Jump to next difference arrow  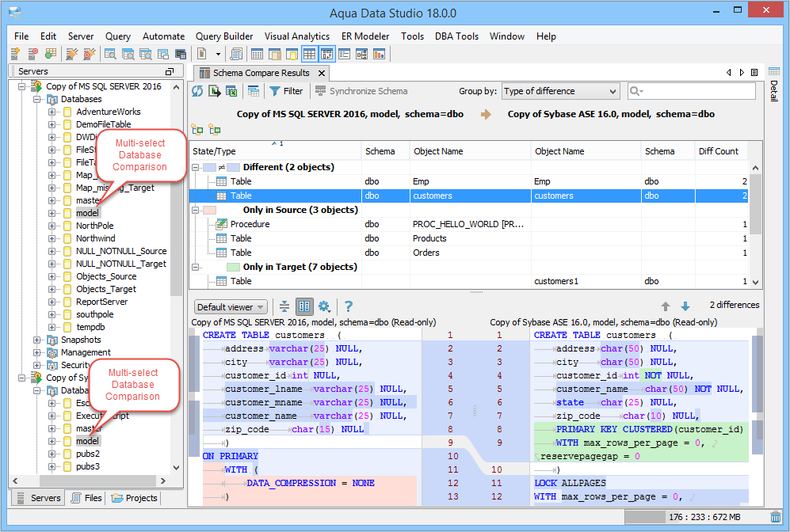point(685,306)
